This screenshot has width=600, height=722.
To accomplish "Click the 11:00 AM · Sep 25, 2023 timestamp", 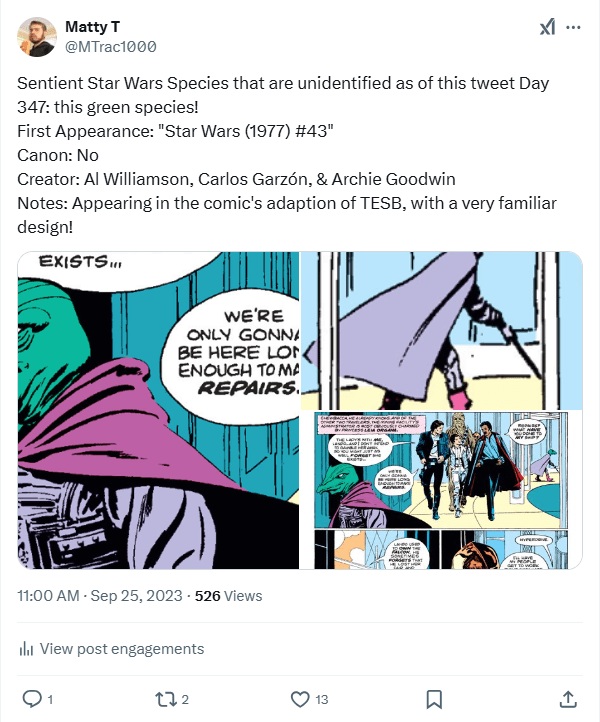I will click(100, 596).
